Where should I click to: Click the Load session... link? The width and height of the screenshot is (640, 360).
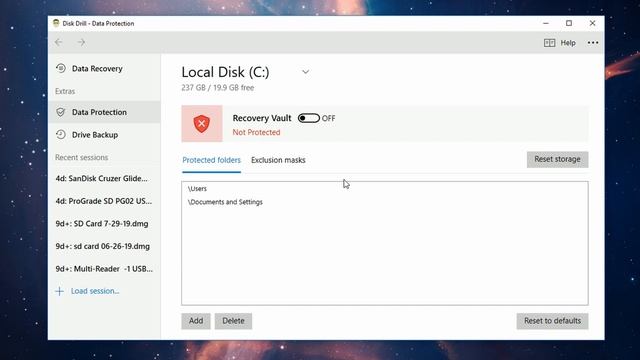95,291
